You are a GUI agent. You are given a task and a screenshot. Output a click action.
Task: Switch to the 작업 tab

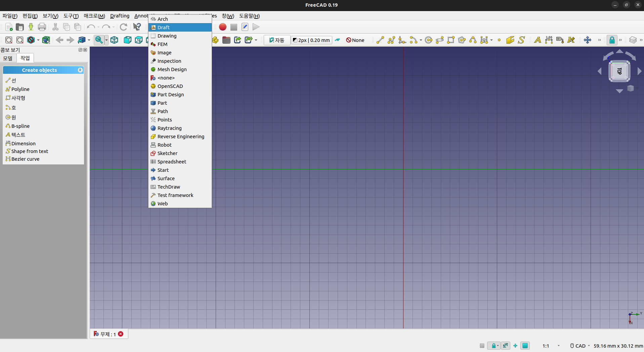(x=25, y=58)
